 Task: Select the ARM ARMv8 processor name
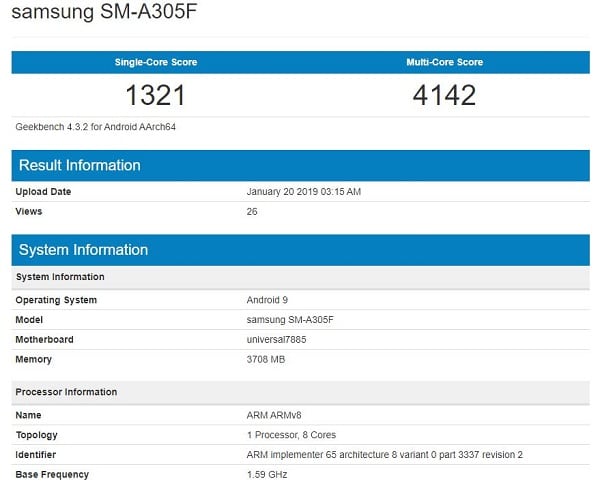tap(274, 415)
